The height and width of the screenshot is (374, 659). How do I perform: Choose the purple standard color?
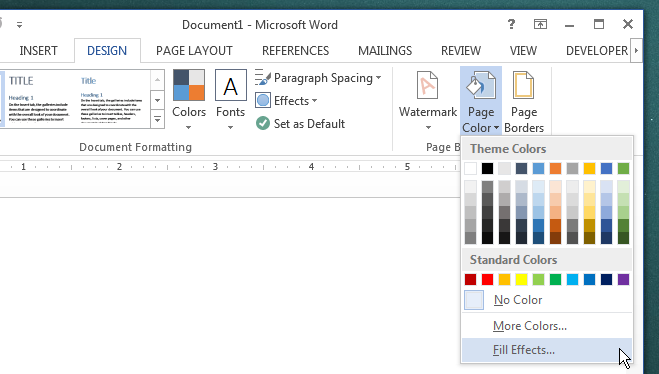pos(623,279)
